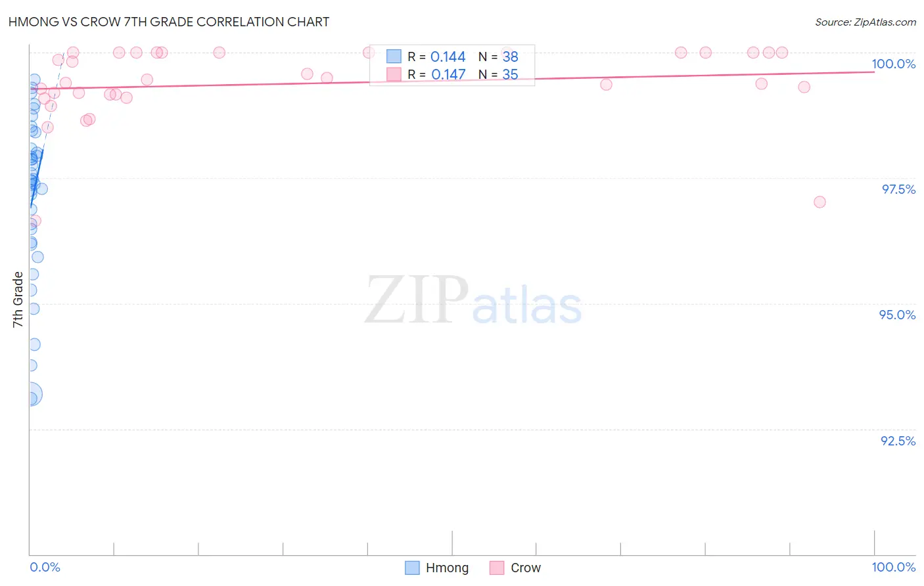
Task: Select the Hmong legend label
Action: [447, 568]
